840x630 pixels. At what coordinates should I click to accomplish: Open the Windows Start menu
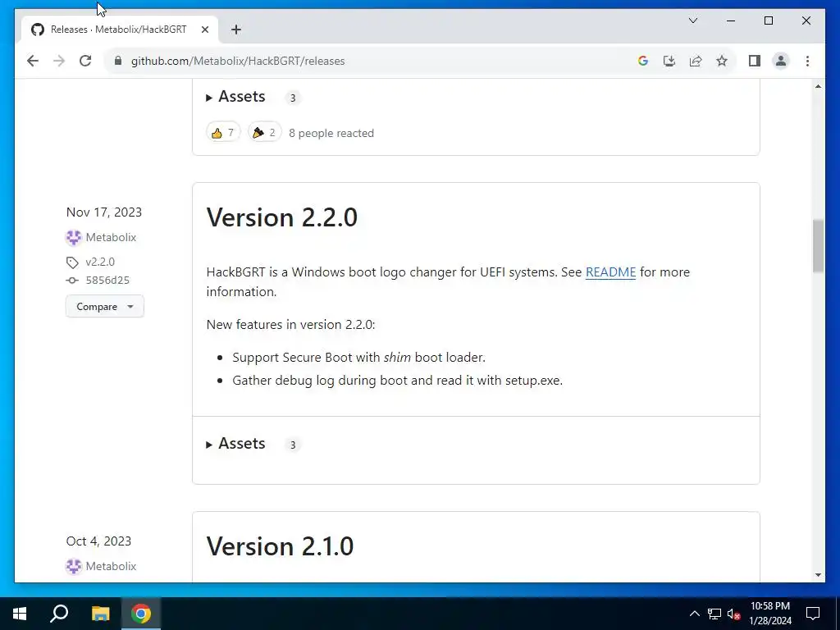coord(20,614)
